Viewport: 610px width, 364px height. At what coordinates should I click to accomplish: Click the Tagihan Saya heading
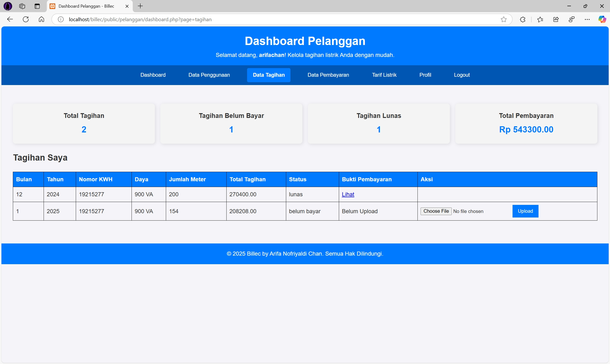pyautogui.click(x=40, y=158)
